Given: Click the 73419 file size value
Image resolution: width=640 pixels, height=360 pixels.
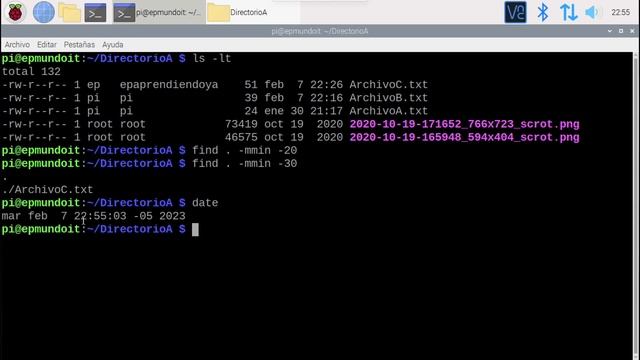Looking at the screenshot, I should pos(241,124).
